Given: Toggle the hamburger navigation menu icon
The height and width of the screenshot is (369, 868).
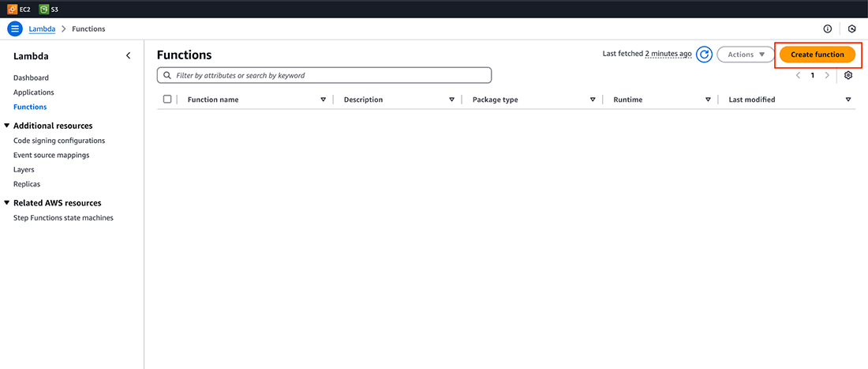Looking at the screenshot, I should [15, 28].
